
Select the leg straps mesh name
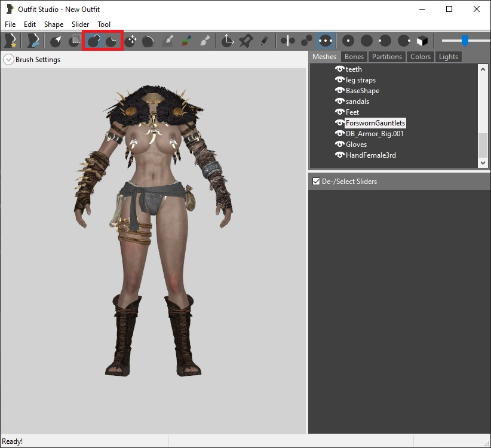point(360,80)
